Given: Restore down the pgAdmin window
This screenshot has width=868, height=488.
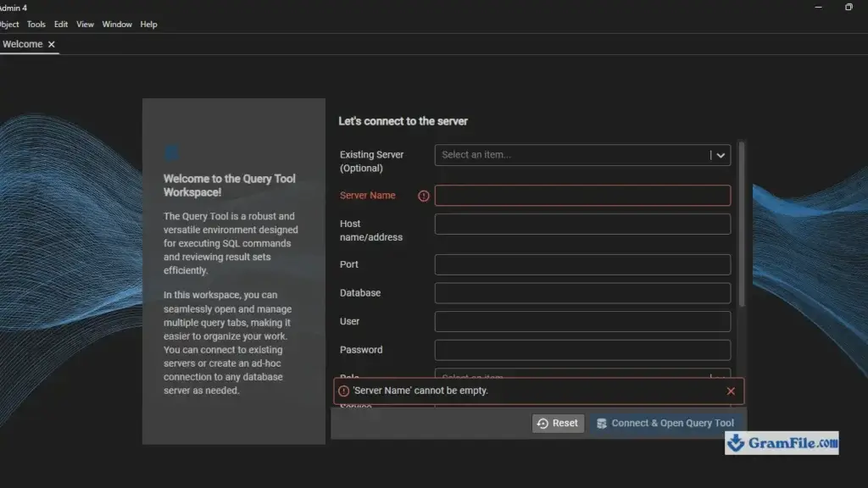Looking at the screenshot, I should coord(849,7).
